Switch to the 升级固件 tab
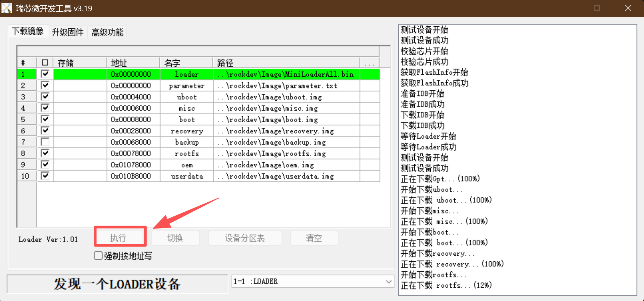Screen dimensions: 644x301 pyautogui.click(x=67, y=32)
